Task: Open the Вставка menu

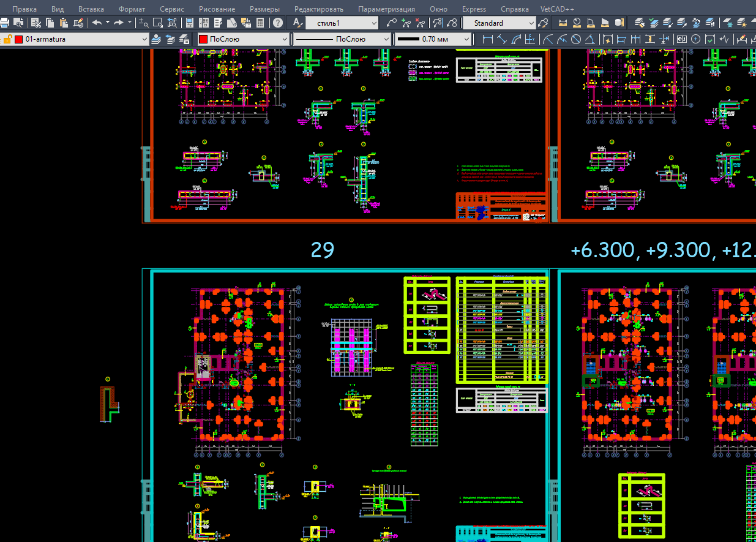Action: pos(91,9)
